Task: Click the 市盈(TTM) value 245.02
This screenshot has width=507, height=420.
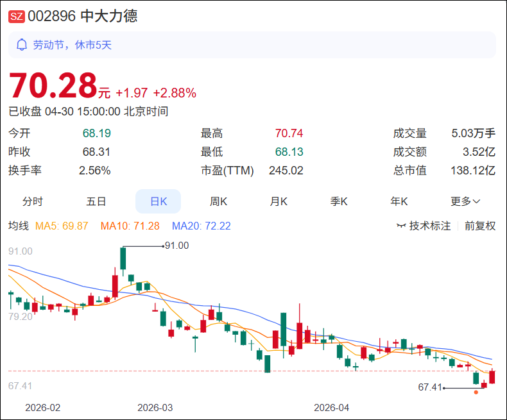Action: point(286,171)
